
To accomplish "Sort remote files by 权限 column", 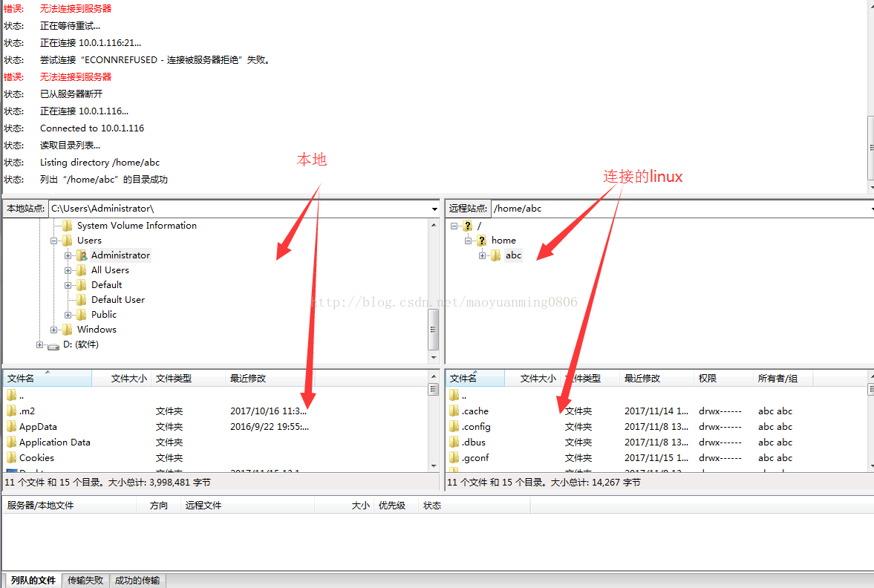I will tap(723, 379).
